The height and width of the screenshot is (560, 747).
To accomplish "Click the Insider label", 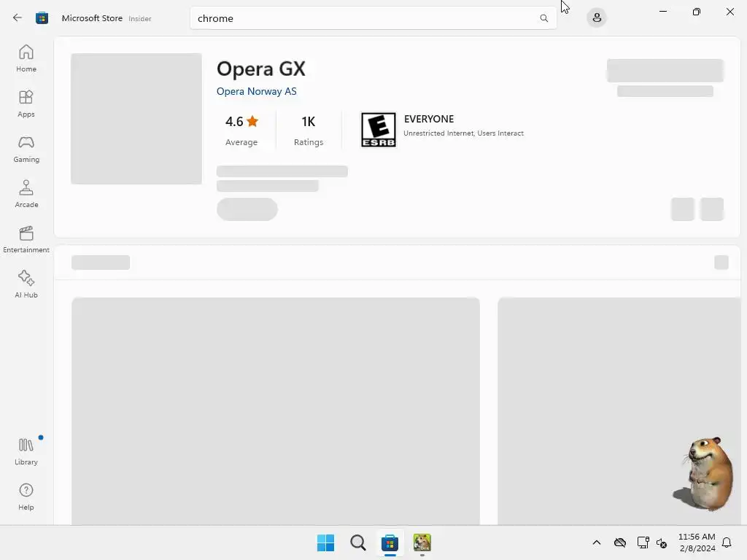I will point(140,18).
